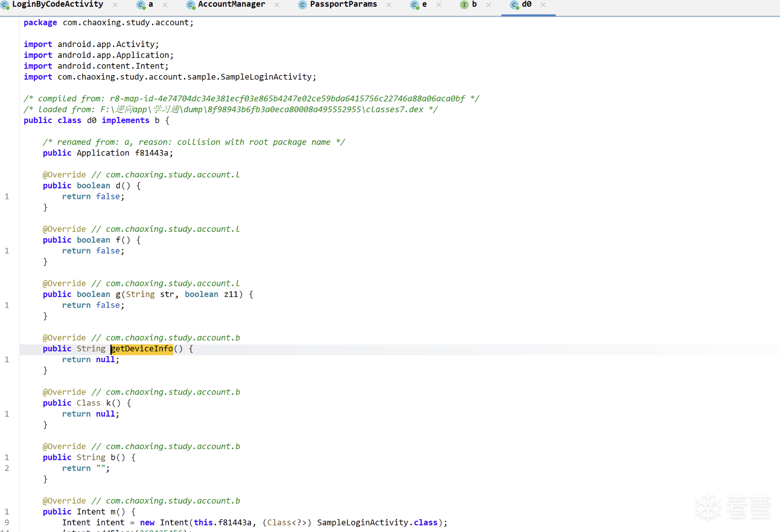Close the PassportParams tab
The width and height of the screenshot is (780, 532).
[x=389, y=5]
